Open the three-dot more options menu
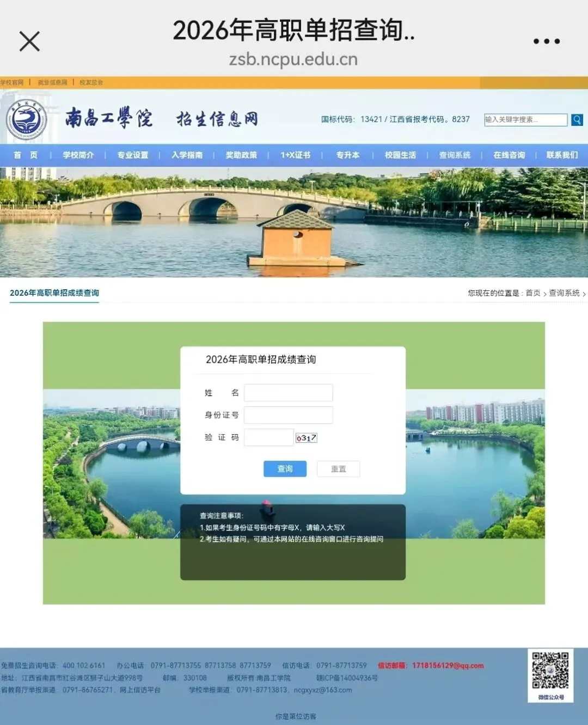This screenshot has height=725, width=588. pos(546,41)
